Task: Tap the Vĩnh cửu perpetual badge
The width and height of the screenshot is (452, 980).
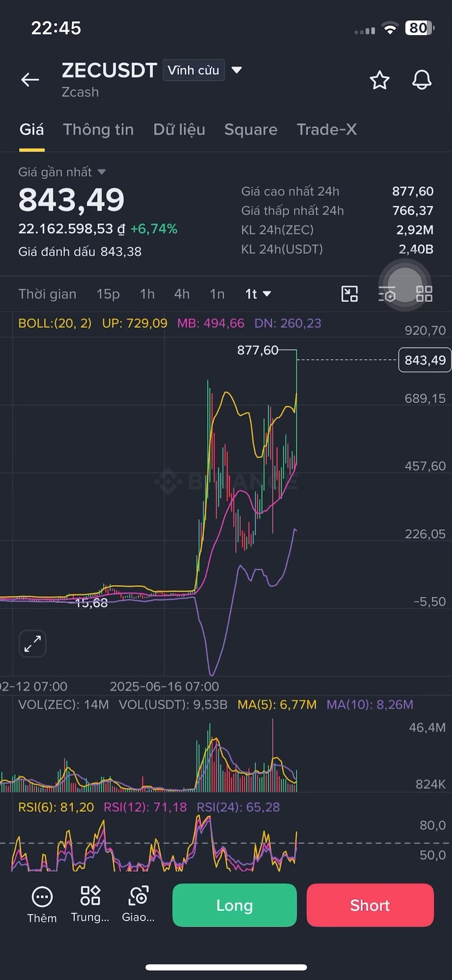Action: tap(193, 70)
